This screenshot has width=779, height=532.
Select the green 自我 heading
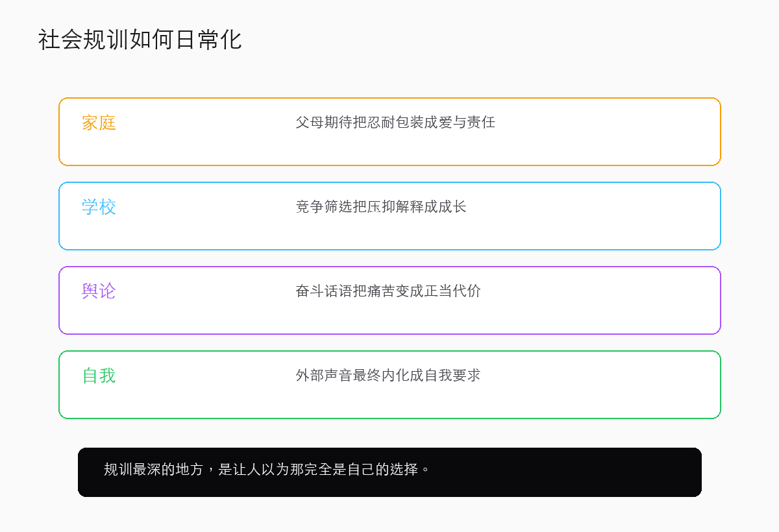(x=99, y=376)
